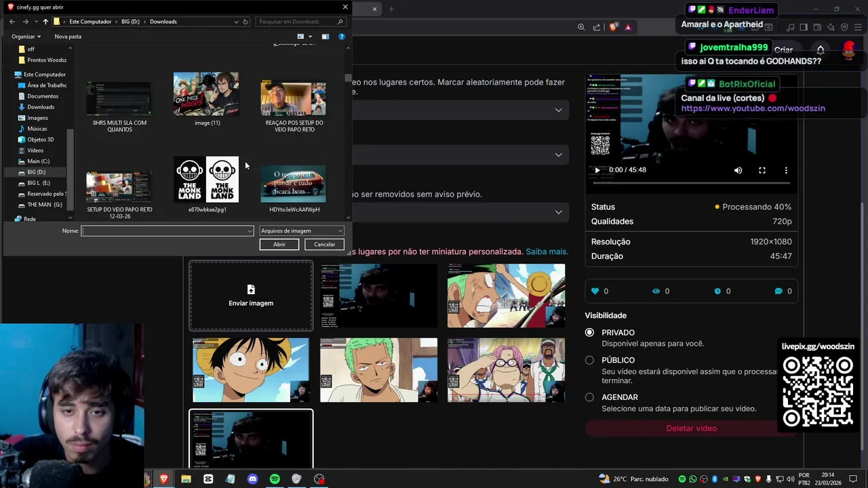Open the Organizar menu

coord(26,37)
